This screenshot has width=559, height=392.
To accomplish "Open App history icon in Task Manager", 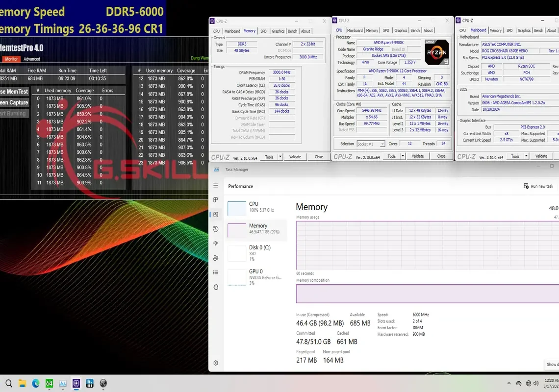I will pos(216,229).
